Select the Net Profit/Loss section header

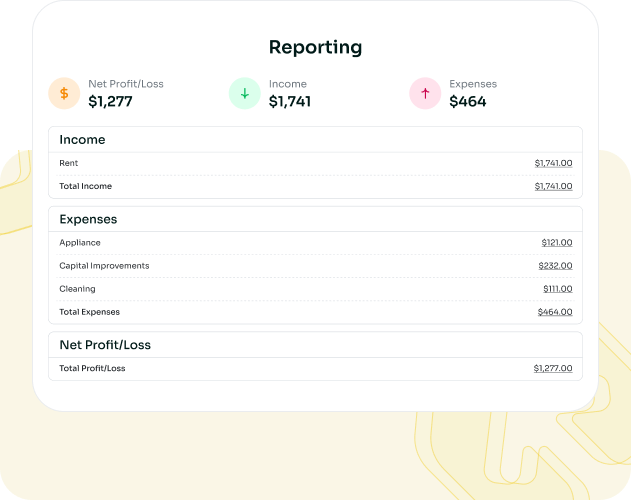pos(105,345)
